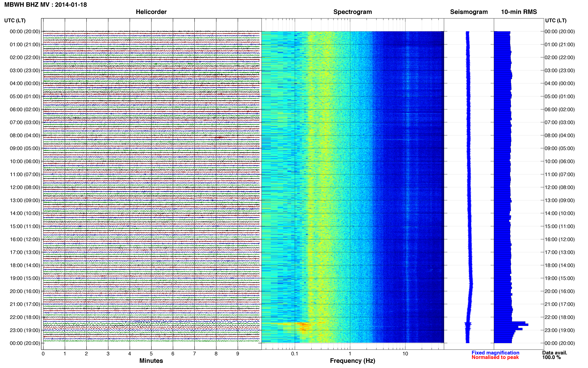588x368 pixels.
Task: Click helicorder-side time label 03:00 (23:00)
Action: [25, 71]
